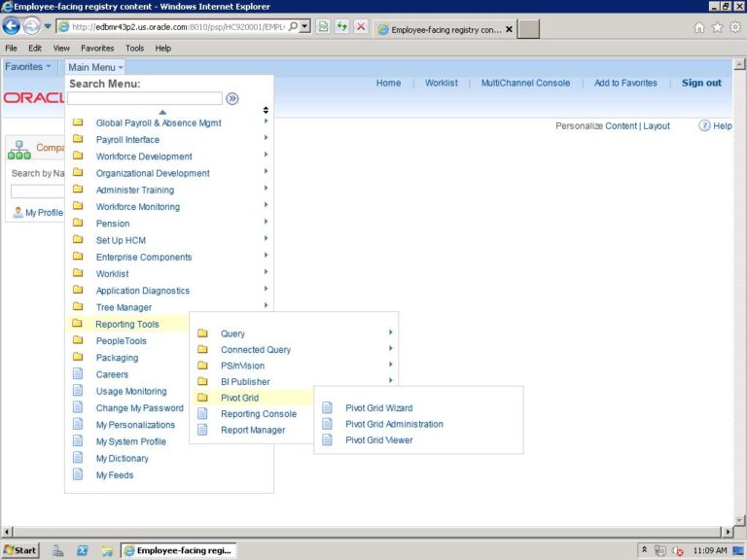Expand Query submenu arrow
Screen dimensions: 747x560
click(x=390, y=333)
